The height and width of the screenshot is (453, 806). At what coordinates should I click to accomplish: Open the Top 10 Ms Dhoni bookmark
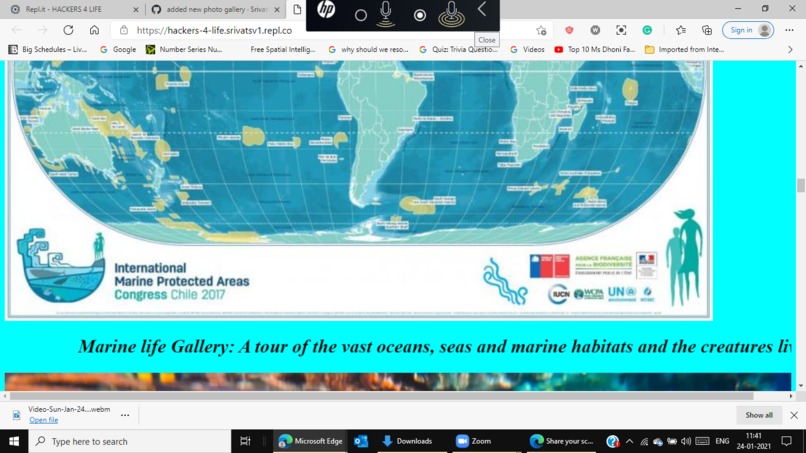pyautogui.click(x=595, y=49)
